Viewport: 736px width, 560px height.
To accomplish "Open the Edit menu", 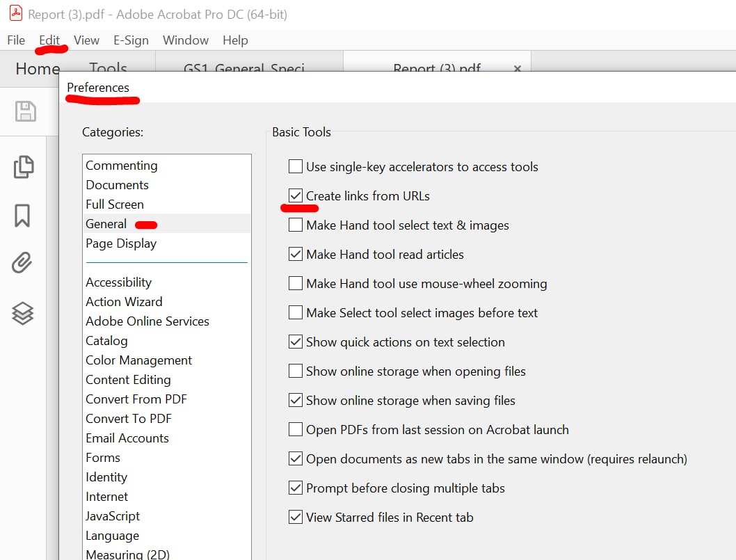I will (49, 40).
